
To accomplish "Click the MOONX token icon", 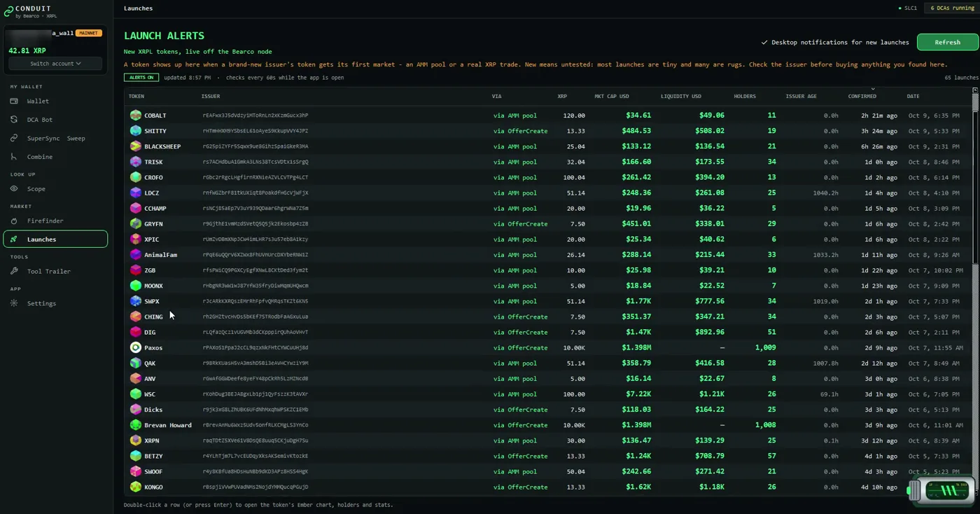I will [x=136, y=286].
